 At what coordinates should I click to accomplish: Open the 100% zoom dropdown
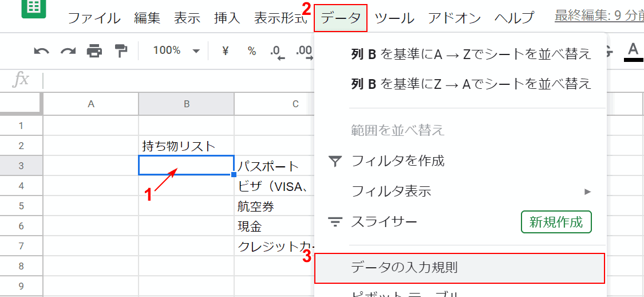coord(177,51)
